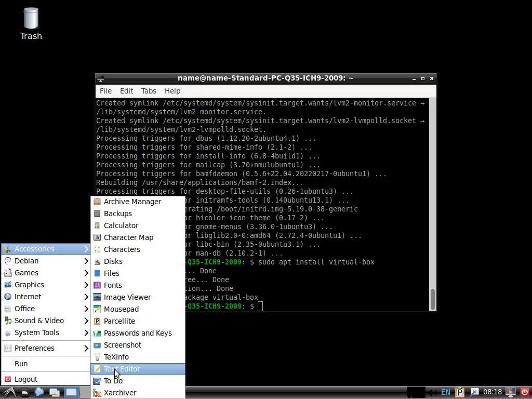Expand the Preferences menu category

click(x=46, y=348)
